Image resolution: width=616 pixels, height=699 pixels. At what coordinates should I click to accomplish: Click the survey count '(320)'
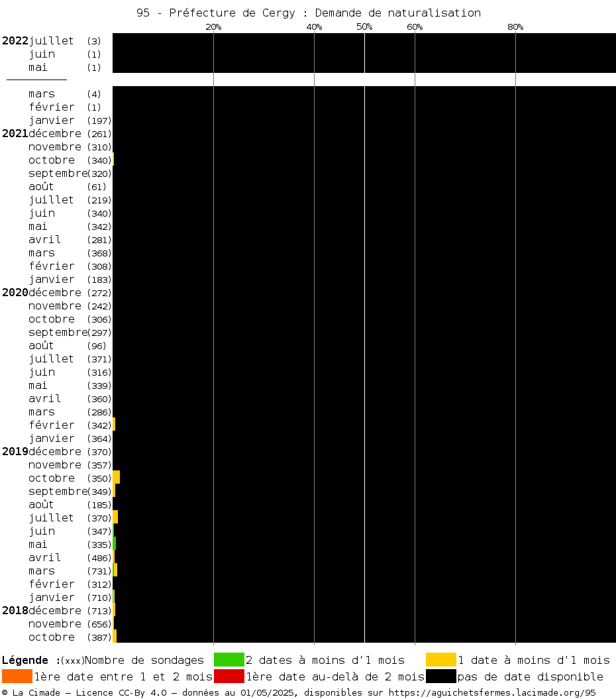[x=99, y=174]
